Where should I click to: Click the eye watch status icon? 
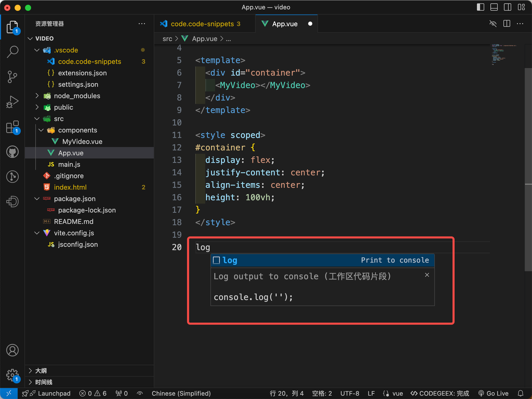[x=140, y=393]
